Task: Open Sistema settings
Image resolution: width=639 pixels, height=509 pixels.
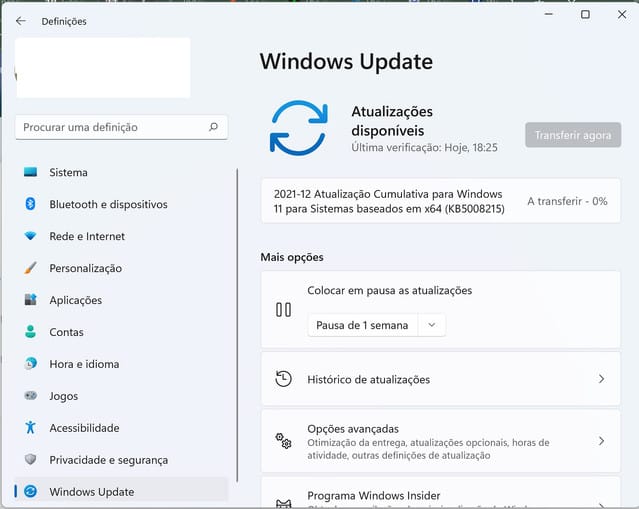Action: click(x=121, y=172)
